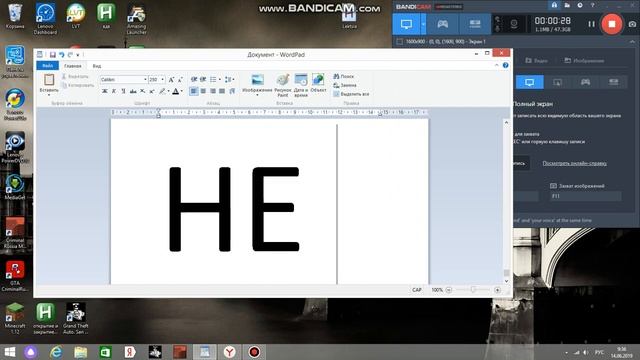
Task: Open File Explorer from taskbar
Action: click(x=80, y=352)
